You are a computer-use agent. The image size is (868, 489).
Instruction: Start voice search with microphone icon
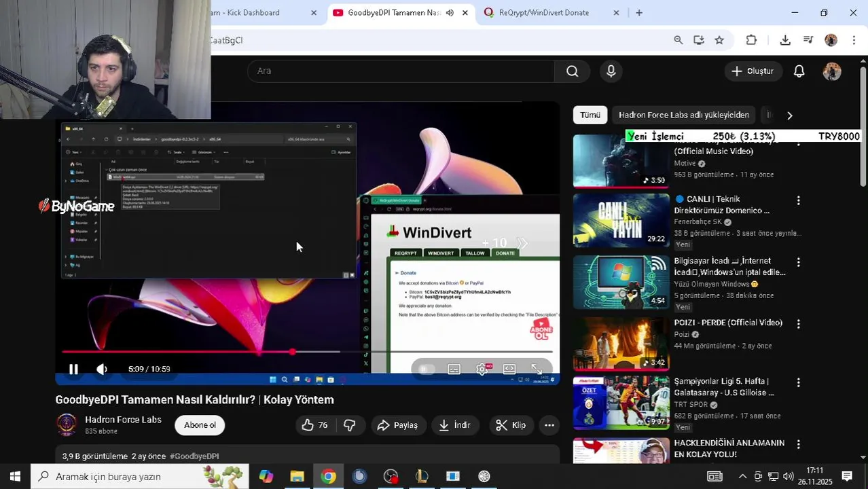click(611, 71)
